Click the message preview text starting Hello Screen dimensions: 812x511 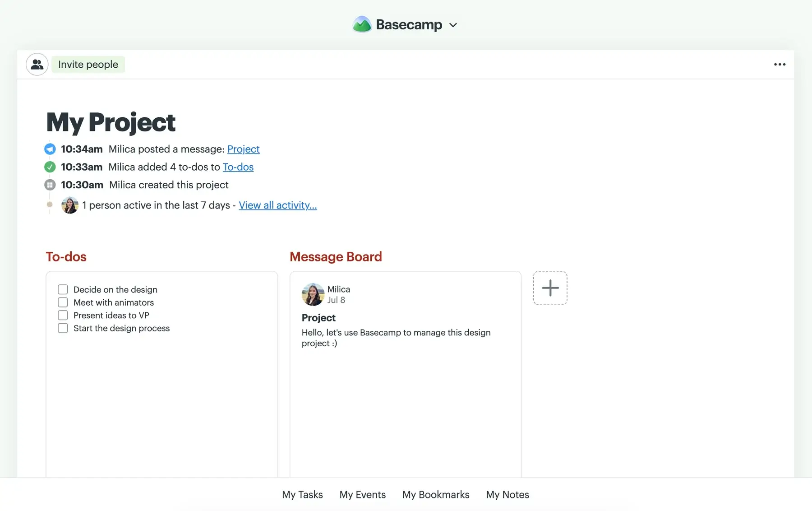point(396,338)
